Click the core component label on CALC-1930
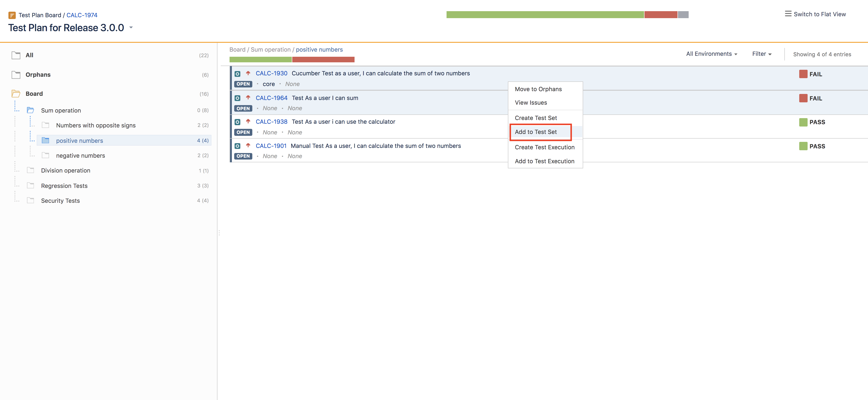The width and height of the screenshot is (868, 400). (269, 84)
